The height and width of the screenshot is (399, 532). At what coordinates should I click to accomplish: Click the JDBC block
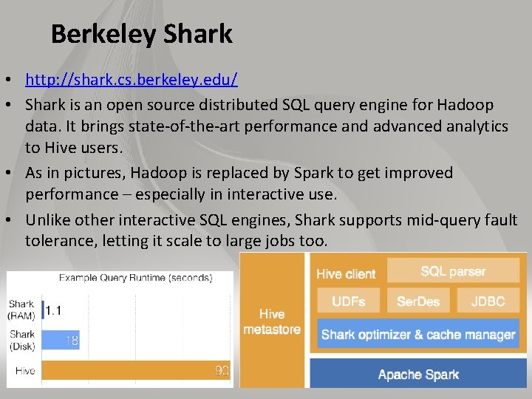[488, 301]
